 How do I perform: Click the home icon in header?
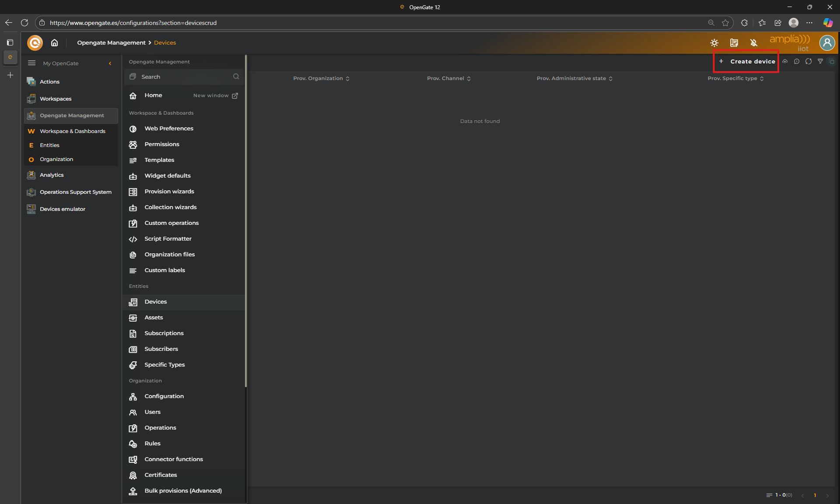tap(54, 43)
